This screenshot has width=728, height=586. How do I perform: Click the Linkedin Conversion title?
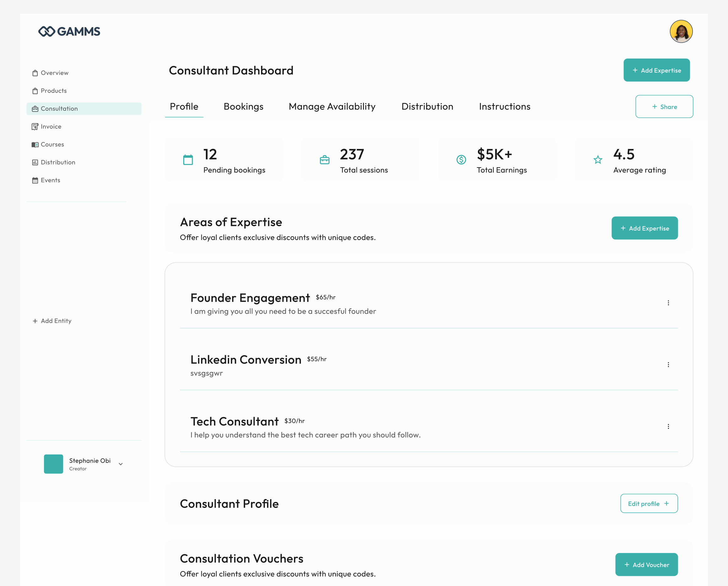(246, 360)
